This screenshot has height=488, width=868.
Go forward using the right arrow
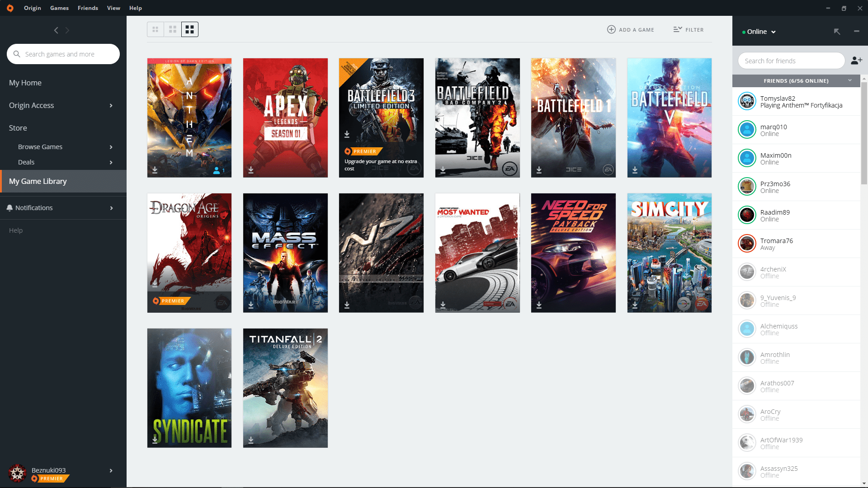(x=67, y=30)
